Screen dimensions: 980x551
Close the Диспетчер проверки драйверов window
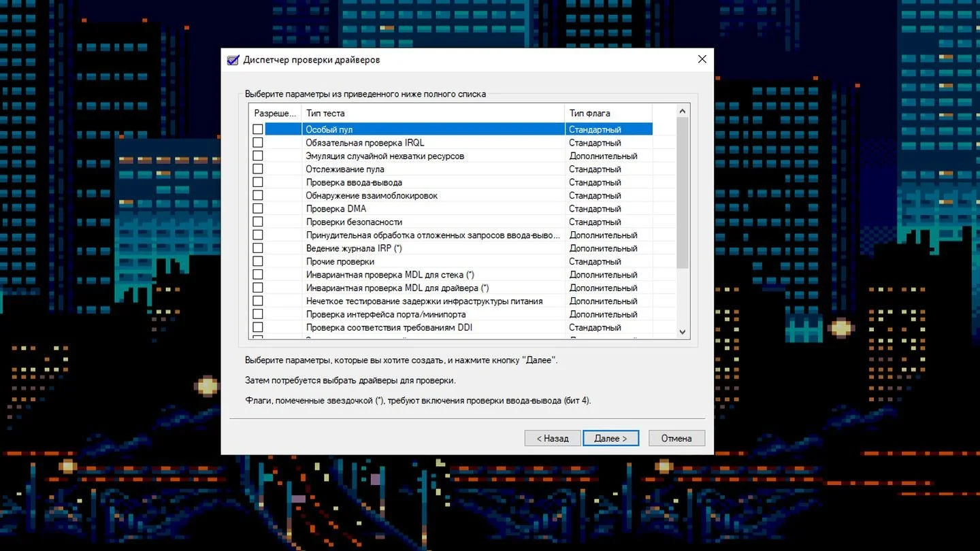pyautogui.click(x=702, y=59)
